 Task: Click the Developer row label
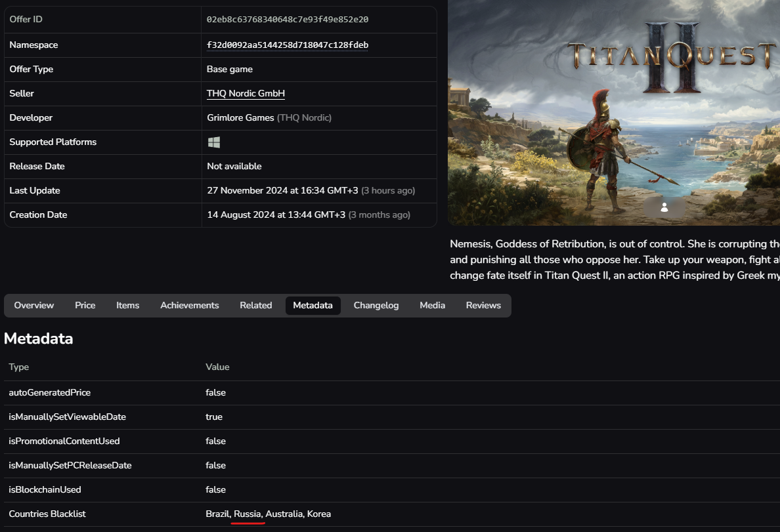point(31,118)
